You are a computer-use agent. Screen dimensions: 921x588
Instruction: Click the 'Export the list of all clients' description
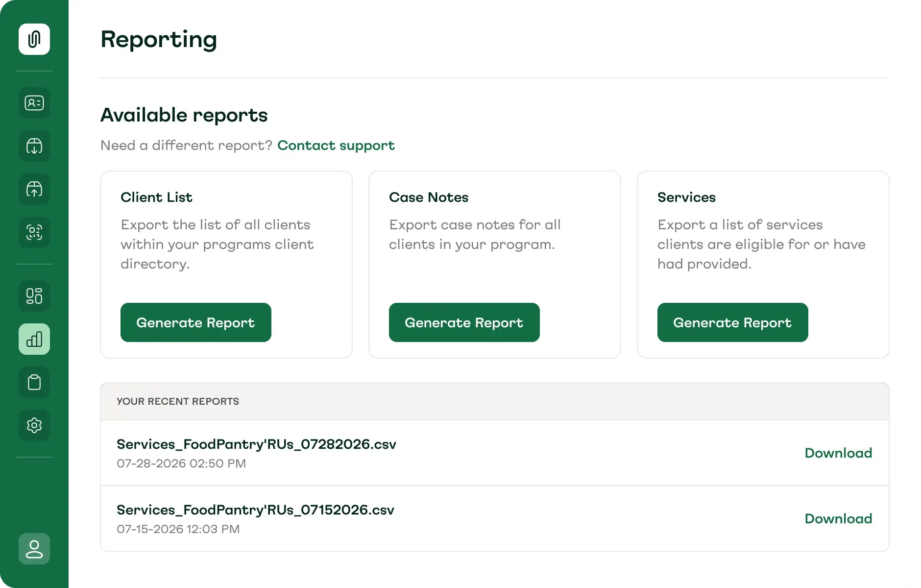tap(217, 244)
